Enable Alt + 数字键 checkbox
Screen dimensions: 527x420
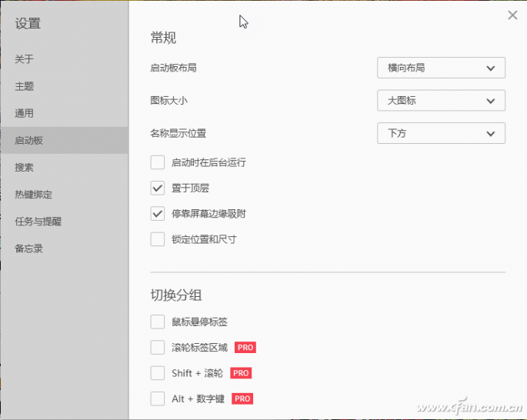157,398
